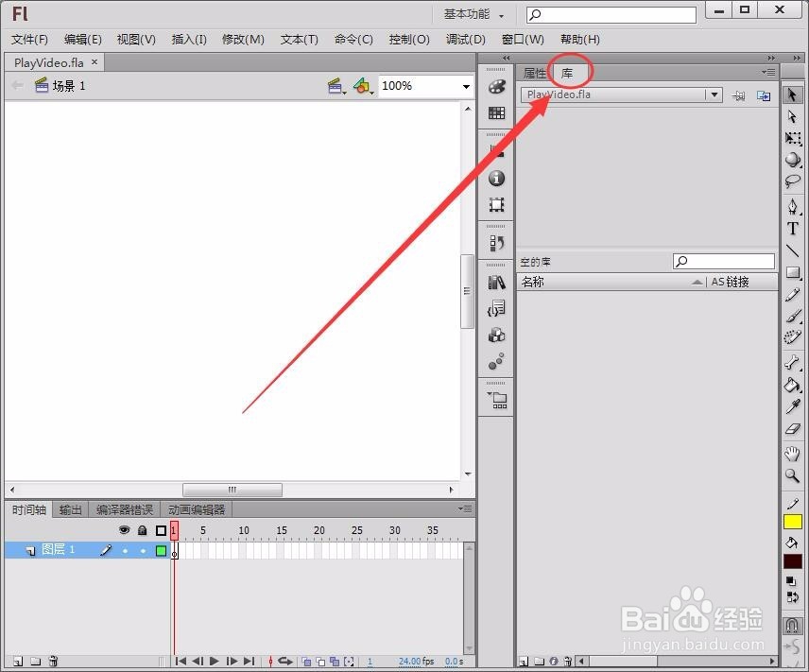Viewport: 809px width, 672px height.
Task: Open timeline panel options menu
Action: [x=465, y=508]
